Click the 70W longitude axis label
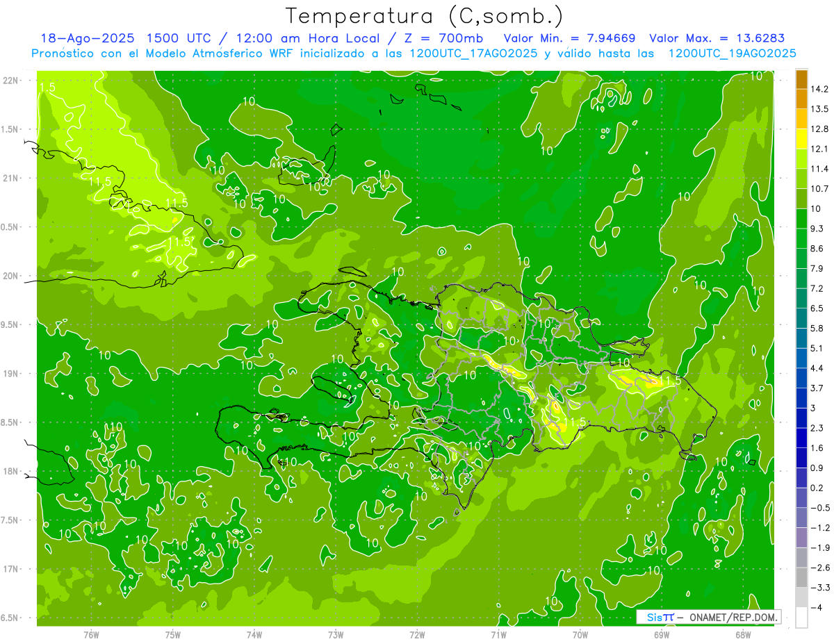The height and width of the screenshot is (644, 834). click(x=580, y=634)
